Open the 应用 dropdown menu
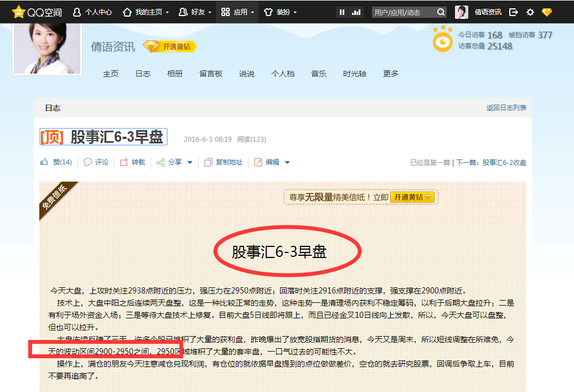The width and height of the screenshot is (574, 392). coord(237,12)
